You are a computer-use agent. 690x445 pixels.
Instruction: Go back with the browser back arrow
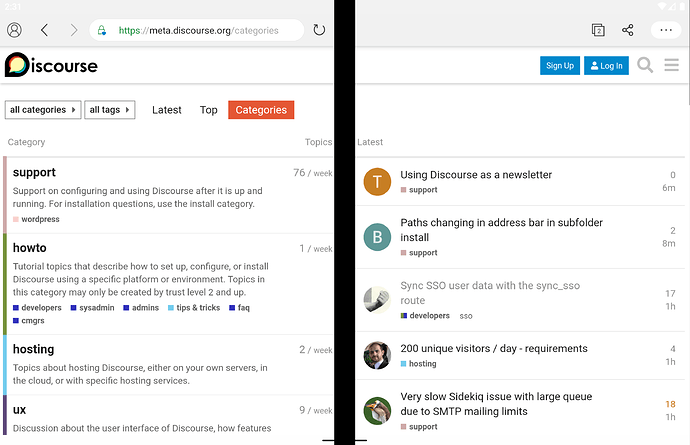tap(44, 30)
